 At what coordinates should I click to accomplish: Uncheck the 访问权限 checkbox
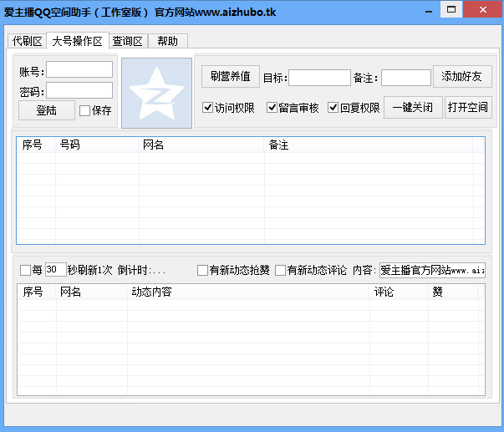(208, 108)
